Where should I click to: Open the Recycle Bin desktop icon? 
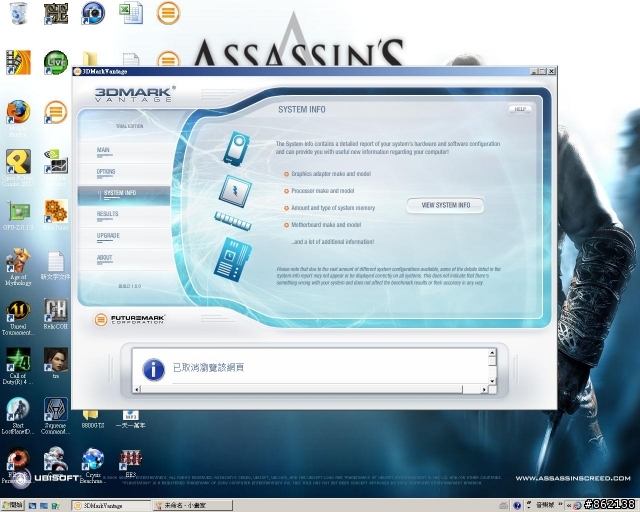click(18, 13)
